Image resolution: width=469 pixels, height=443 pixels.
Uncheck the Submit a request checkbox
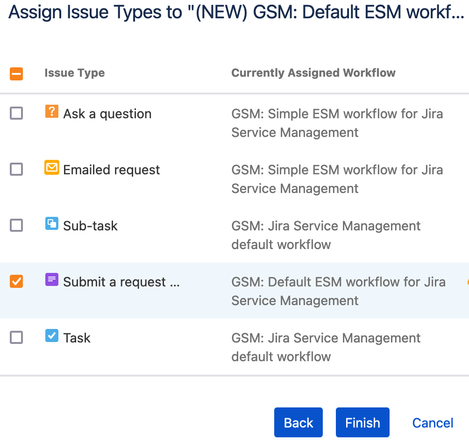[16, 281]
